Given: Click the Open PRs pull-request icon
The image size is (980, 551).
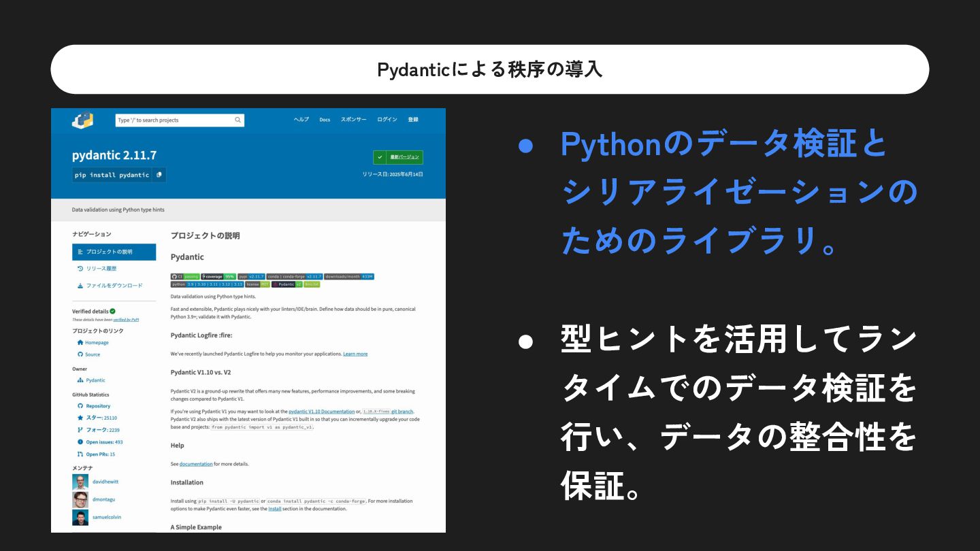Looking at the screenshot, I should pos(80,454).
